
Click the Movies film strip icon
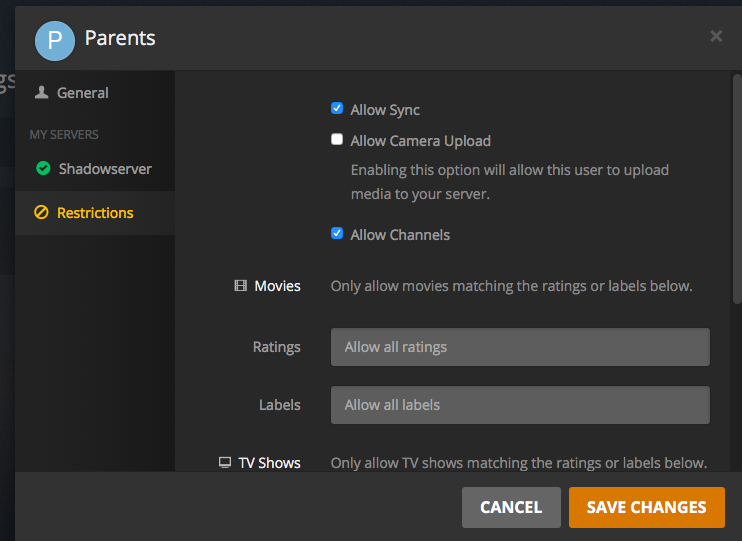[x=240, y=286]
